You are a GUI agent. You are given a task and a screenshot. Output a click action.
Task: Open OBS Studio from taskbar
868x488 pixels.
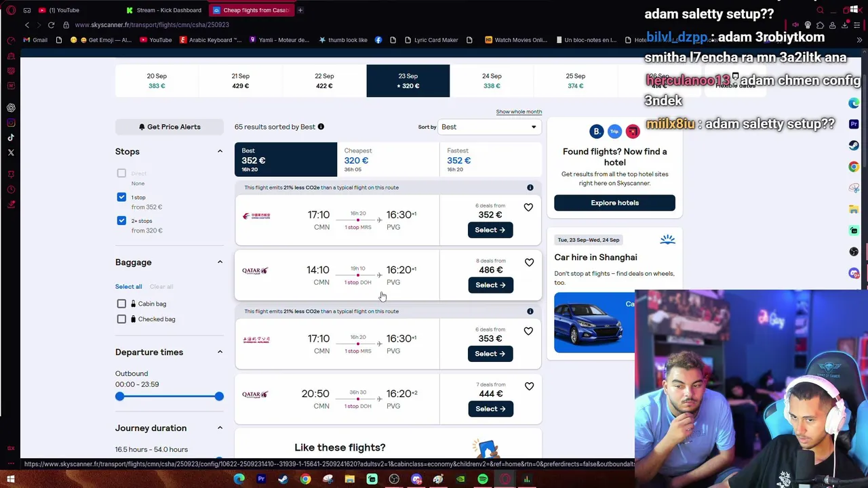click(394, 480)
